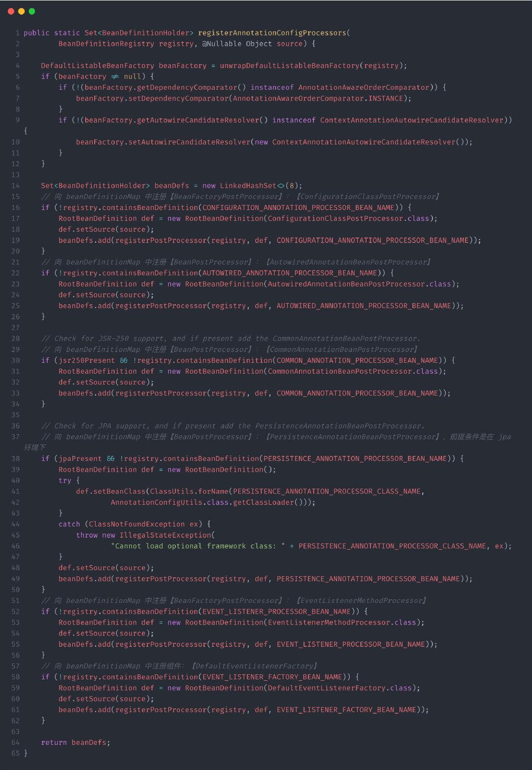The image size is (532, 770).
Task: Click the try keyword on line 40
Action: coord(65,481)
